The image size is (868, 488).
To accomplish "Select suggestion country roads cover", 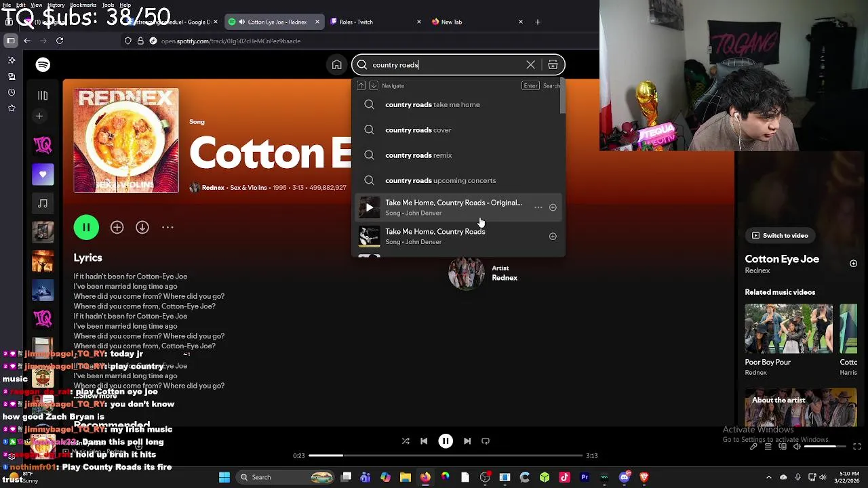I will (458, 130).
